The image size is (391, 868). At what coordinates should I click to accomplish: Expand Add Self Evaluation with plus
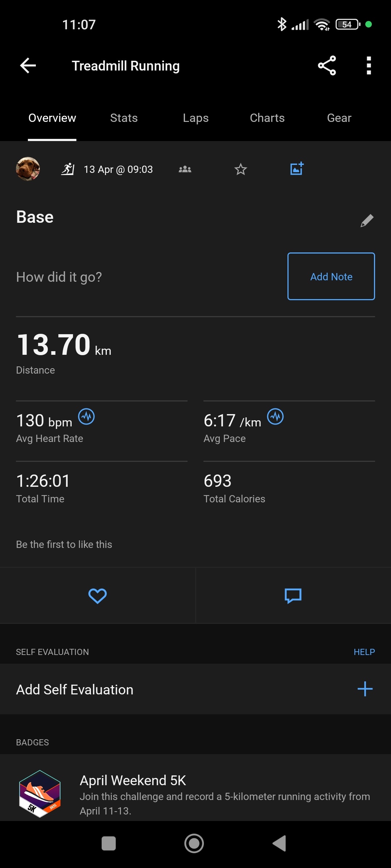[x=365, y=689]
